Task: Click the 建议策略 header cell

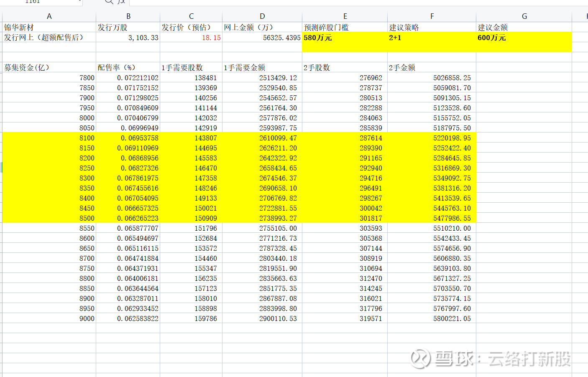Action: pyautogui.click(x=432, y=27)
